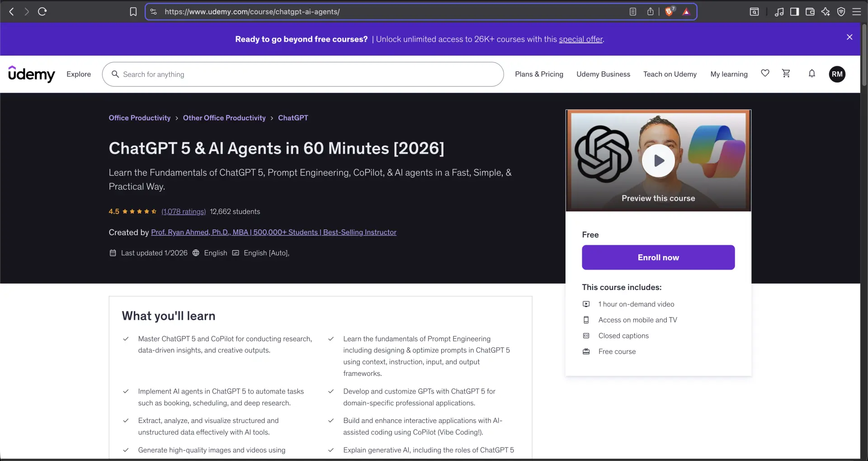Click the screenshot search icon in toolbar

(x=755, y=12)
